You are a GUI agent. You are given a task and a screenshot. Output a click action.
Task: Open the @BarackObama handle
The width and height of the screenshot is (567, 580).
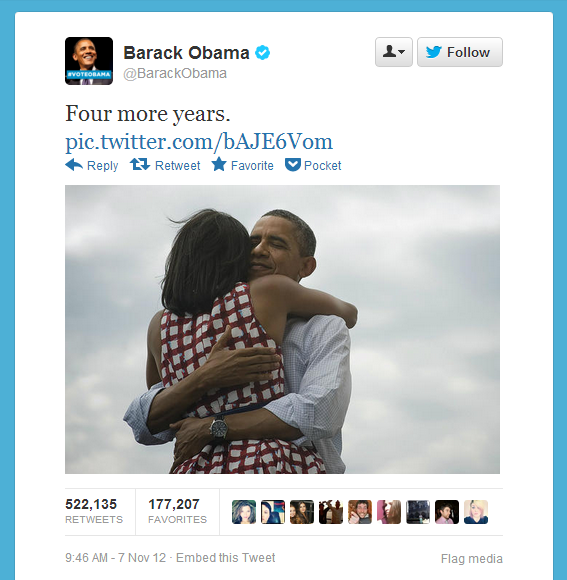click(x=175, y=74)
